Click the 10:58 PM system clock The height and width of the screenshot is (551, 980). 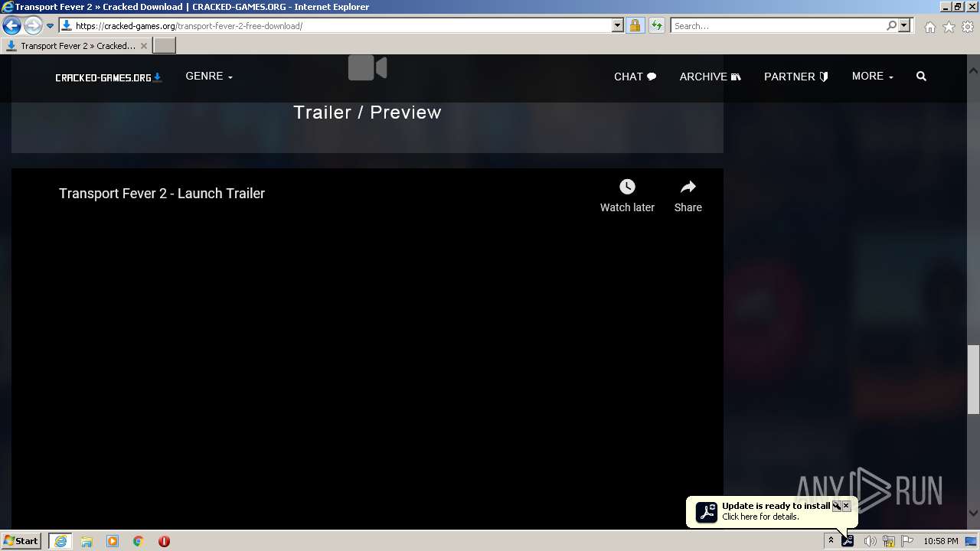pos(940,541)
